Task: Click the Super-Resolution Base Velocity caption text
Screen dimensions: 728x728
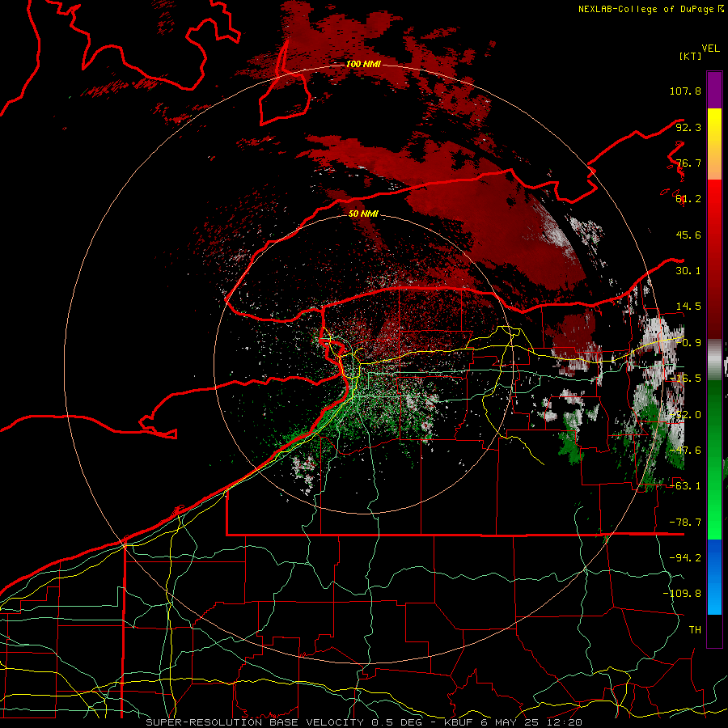Action: pyautogui.click(x=363, y=722)
